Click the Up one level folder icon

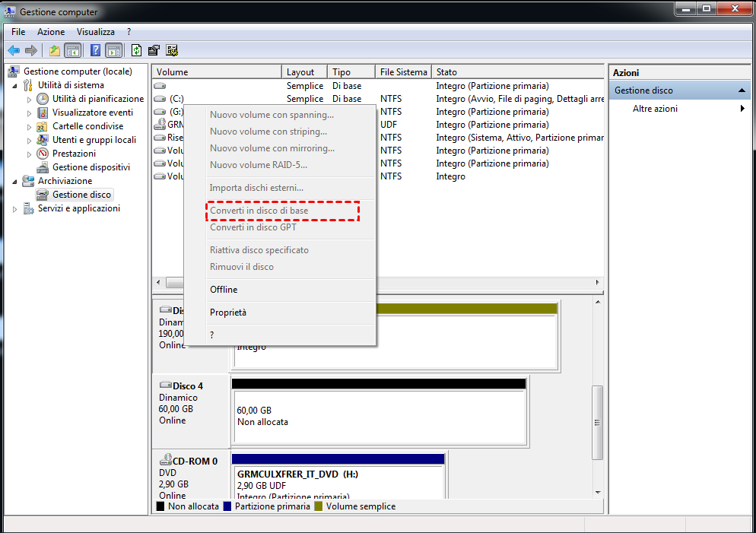click(55, 50)
